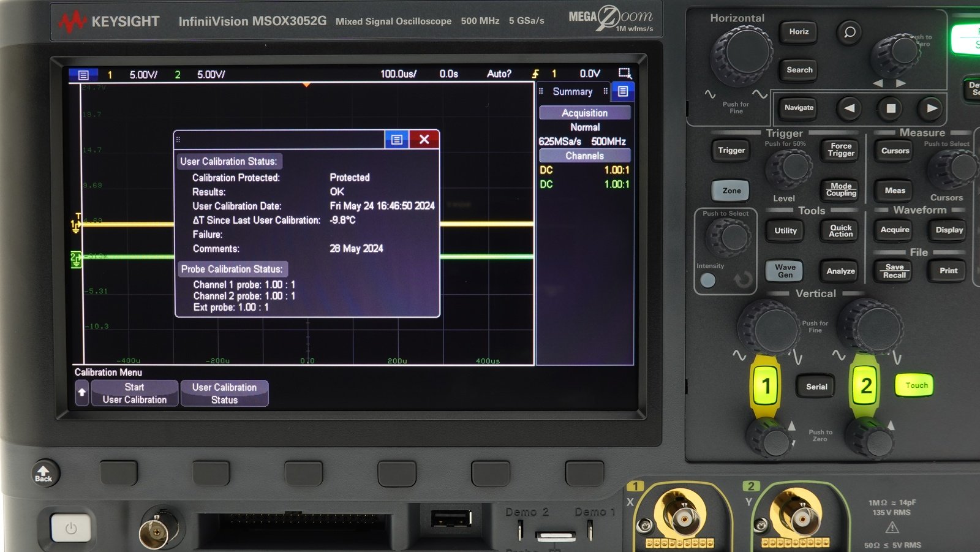Push the Display button

tap(949, 230)
